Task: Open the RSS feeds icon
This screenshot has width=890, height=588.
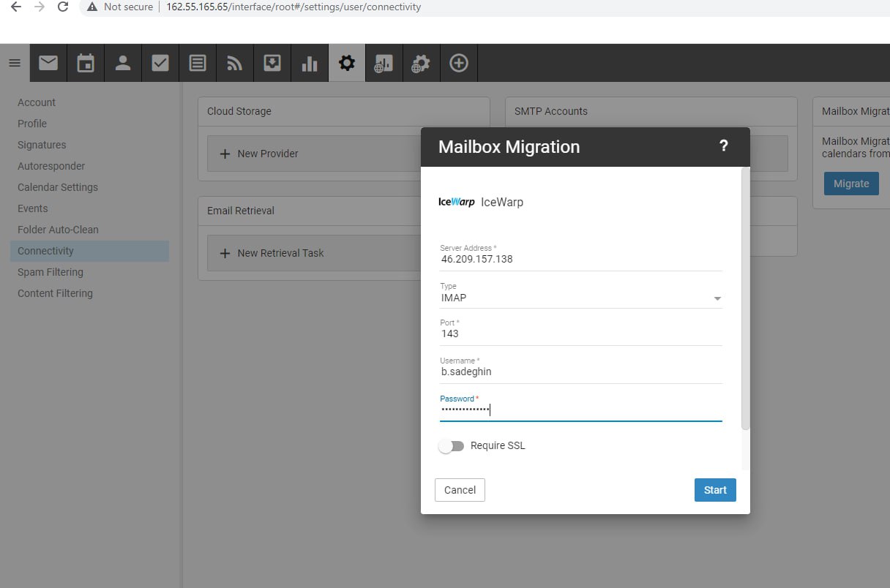Action: tap(235, 63)
